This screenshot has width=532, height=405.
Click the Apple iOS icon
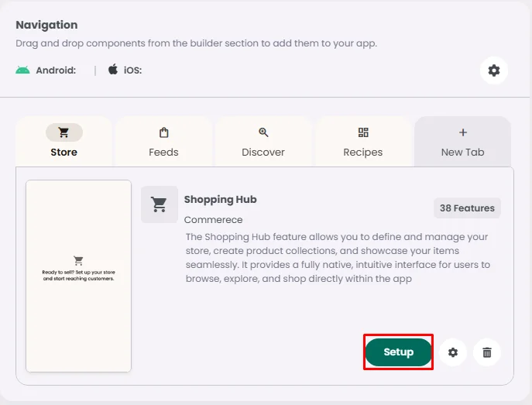pos(113,70)
